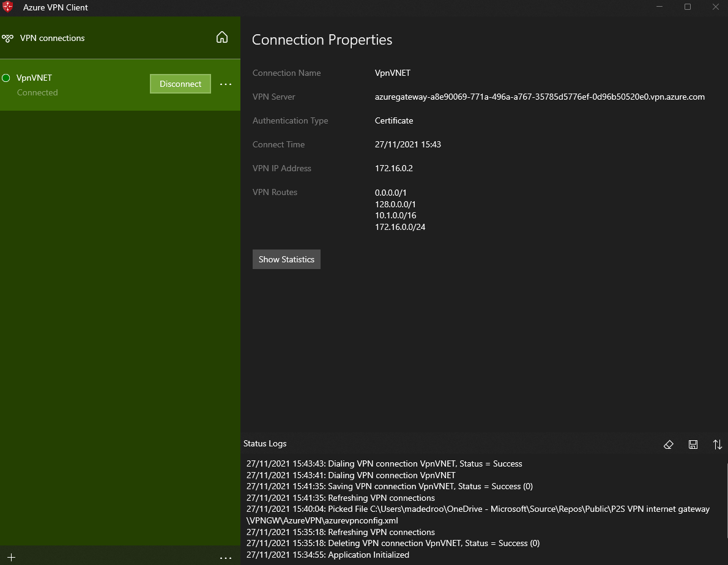Click the Connection Name value VpnVNET
Screen dimensions: 728x565
coord(392,73)
